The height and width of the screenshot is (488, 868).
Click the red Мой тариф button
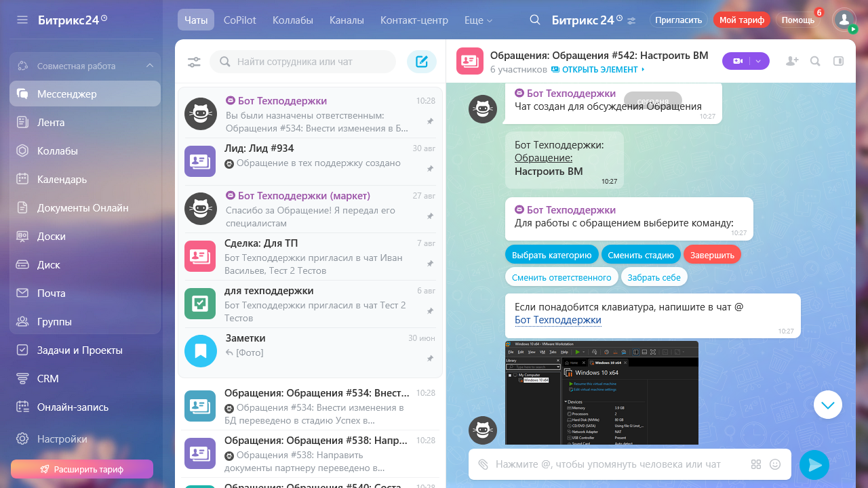[742, 20]
